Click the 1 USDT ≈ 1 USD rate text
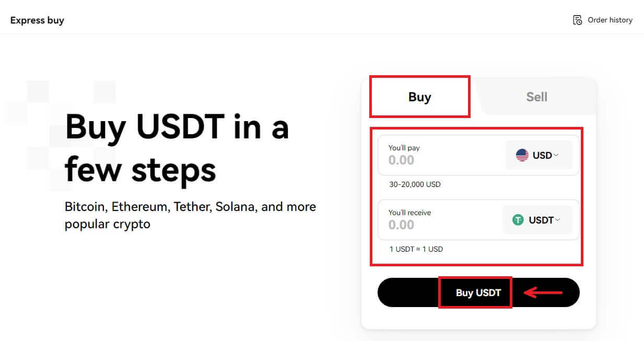 [416, 249]
